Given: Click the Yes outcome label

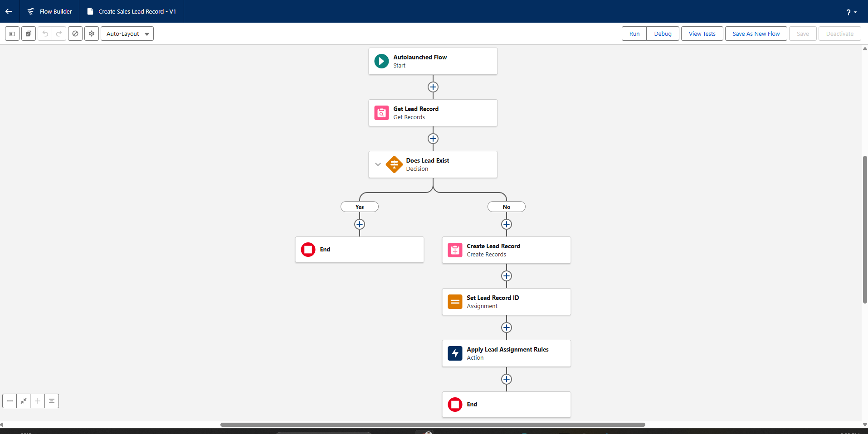Looking at the screenshot, I should point(360,207).
